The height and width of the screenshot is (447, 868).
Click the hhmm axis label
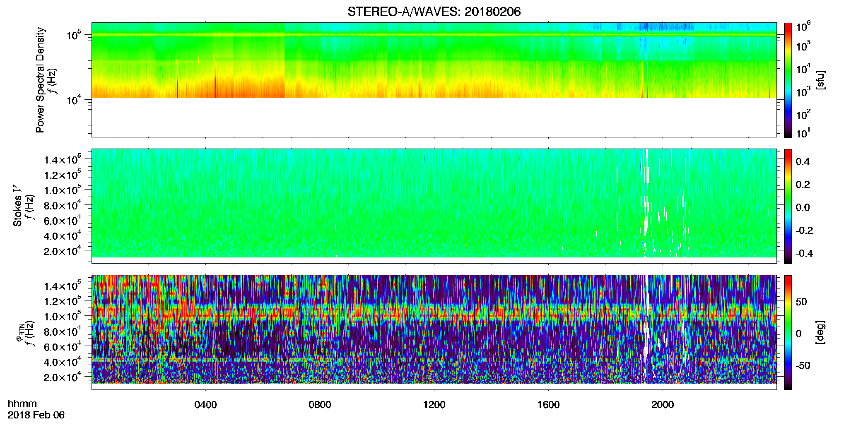[x=22, y=404]
